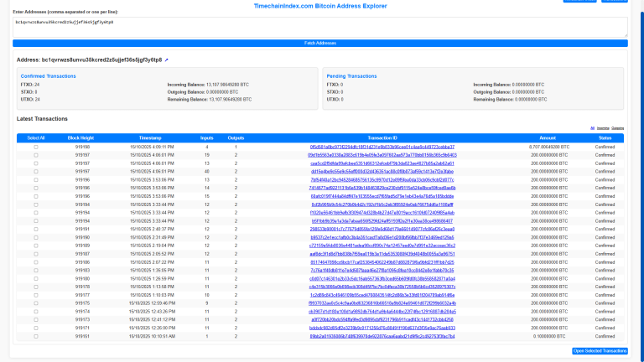This screenshot has width=644, height=362.
Task: Select the checkbox on block 919175 row
Action: 36,303
